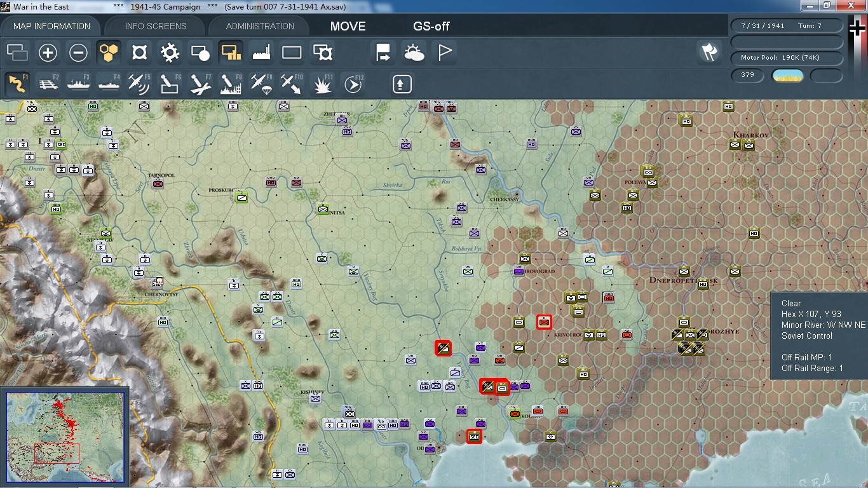Click the plain rectangle outline icon
868x488 pixels.
point(292,52)
